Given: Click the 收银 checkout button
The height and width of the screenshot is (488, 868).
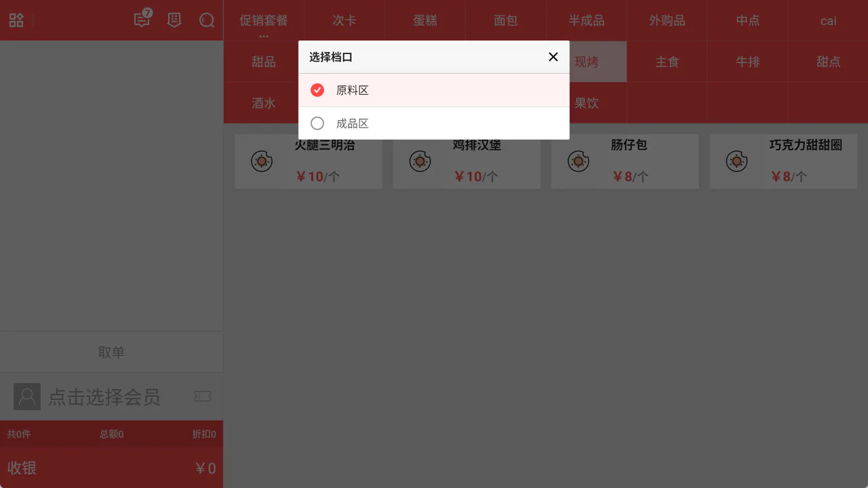Looking at the screenshot, I should click(x=111, y=468).
